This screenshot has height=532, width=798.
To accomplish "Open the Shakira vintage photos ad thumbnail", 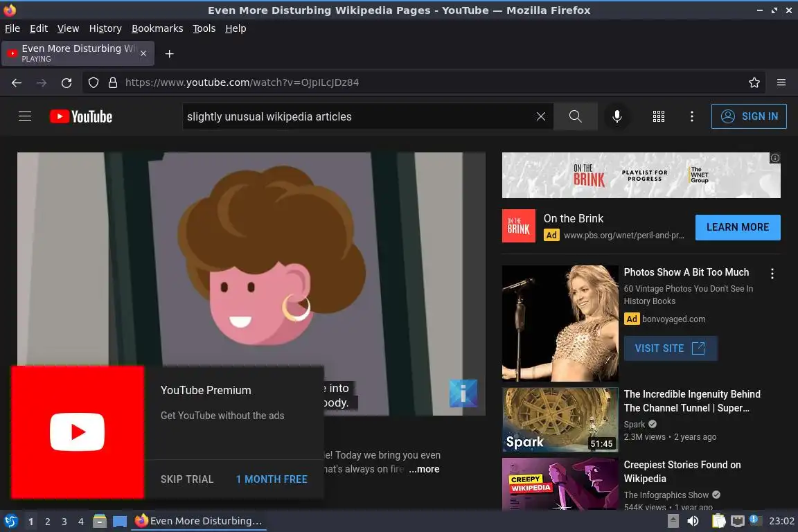I will (x=560, y=323).
